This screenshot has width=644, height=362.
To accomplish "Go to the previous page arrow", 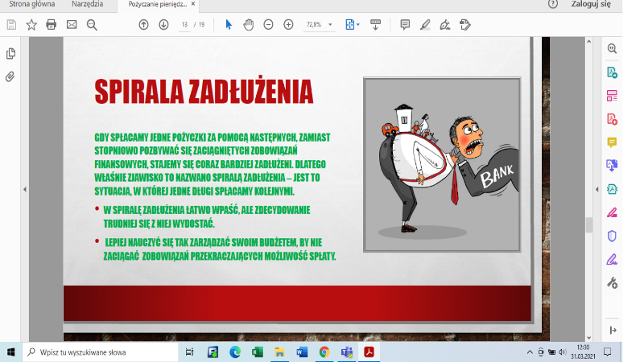I will pyautogui.click(x=144, y=25).
